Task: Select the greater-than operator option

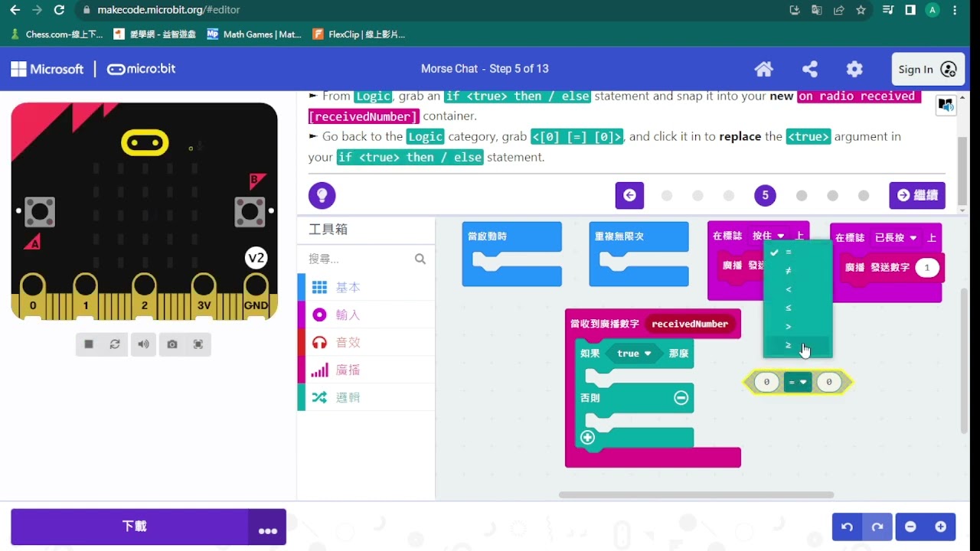Action: pos(797,327)
